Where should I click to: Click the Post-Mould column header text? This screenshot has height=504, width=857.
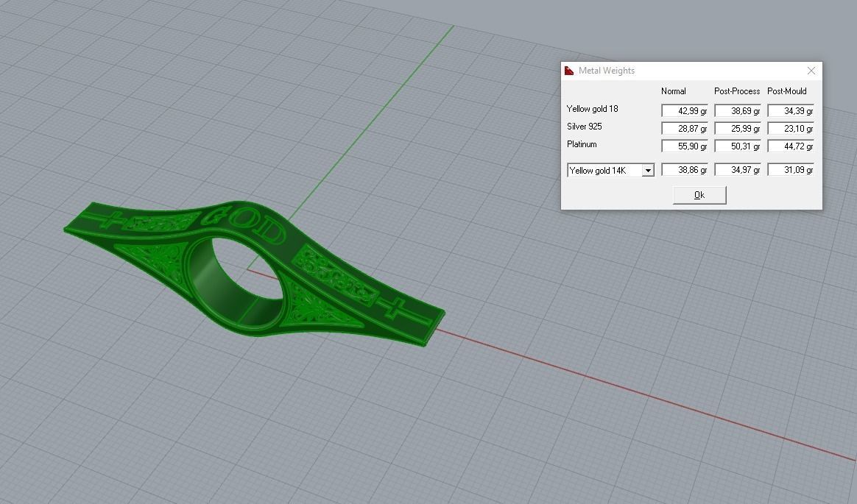(x=786, y=91)
